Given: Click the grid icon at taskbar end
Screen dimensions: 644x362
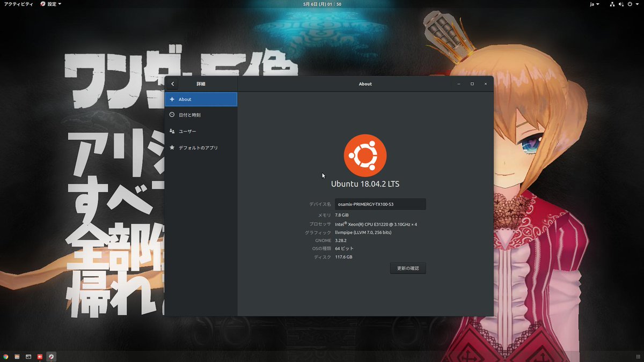Looking at the screenshot, I should pos(638,357).
